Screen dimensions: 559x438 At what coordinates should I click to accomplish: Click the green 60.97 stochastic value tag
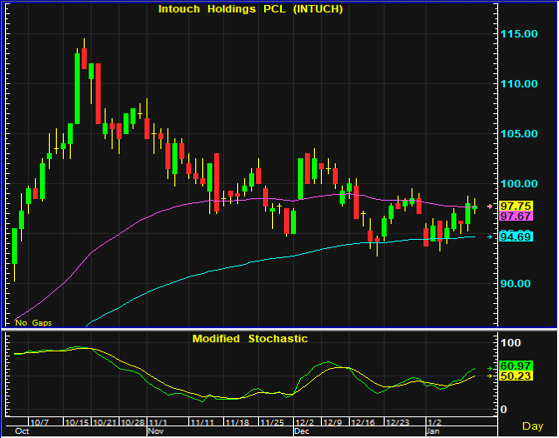(x=516, y=366)
